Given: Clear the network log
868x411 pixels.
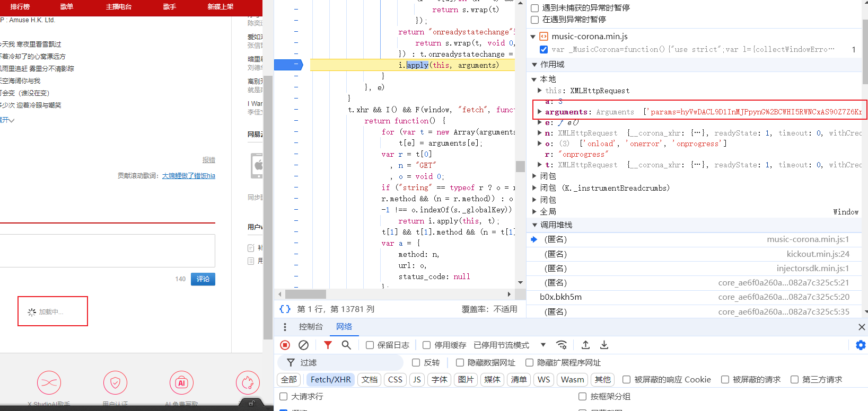Looking at the screenshot, I should pos(303,345).
